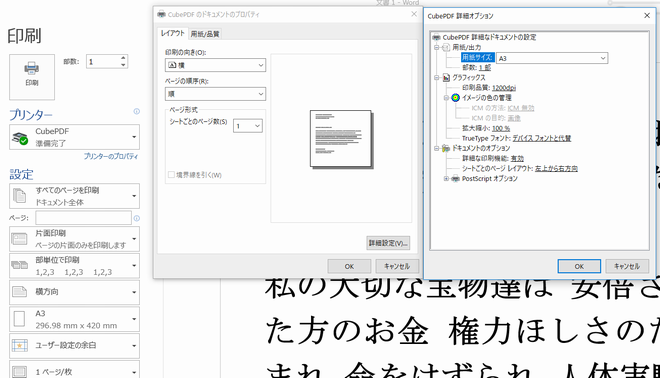Screen dimensions: 660x378
Task: Open the ページの順序 dropdown showing 順
Action: (215, 94)
